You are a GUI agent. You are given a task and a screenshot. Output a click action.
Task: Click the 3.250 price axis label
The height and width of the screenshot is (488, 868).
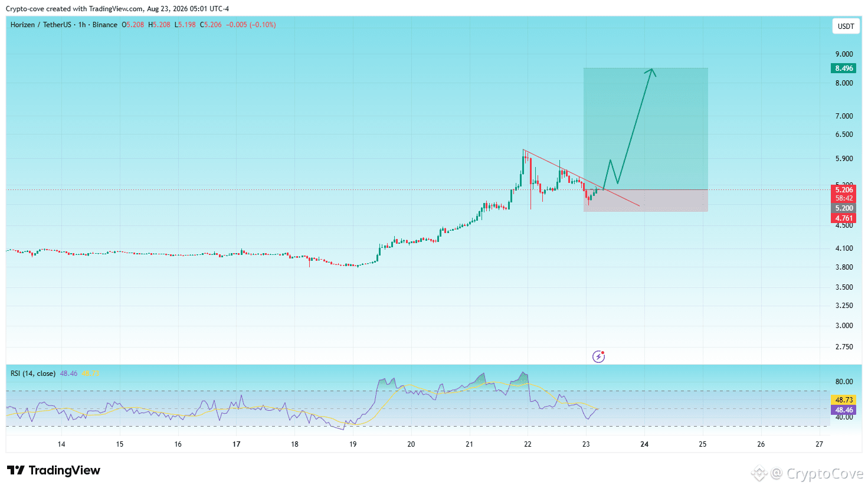point(844,306)
